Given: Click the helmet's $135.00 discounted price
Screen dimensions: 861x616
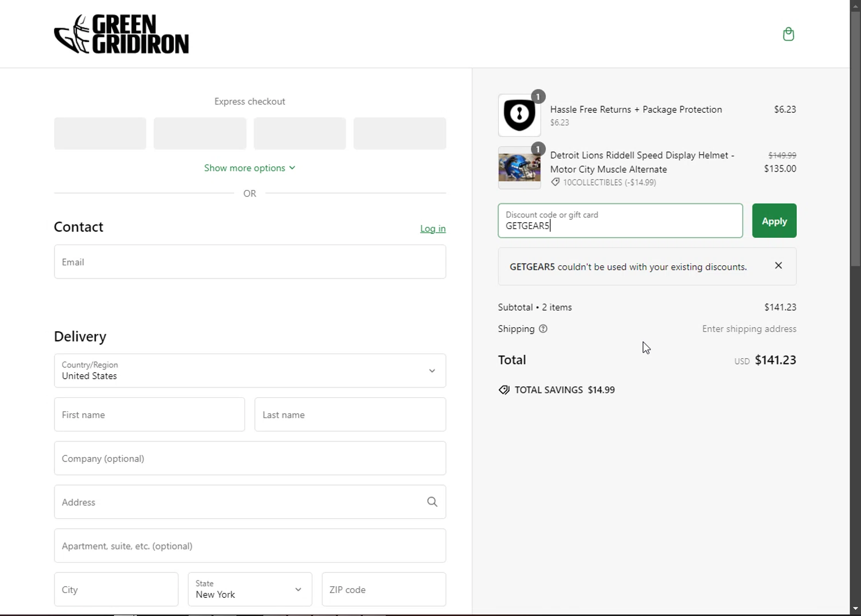Looking at the screenshot, I should pyautogui.click(x=780, y=169).
